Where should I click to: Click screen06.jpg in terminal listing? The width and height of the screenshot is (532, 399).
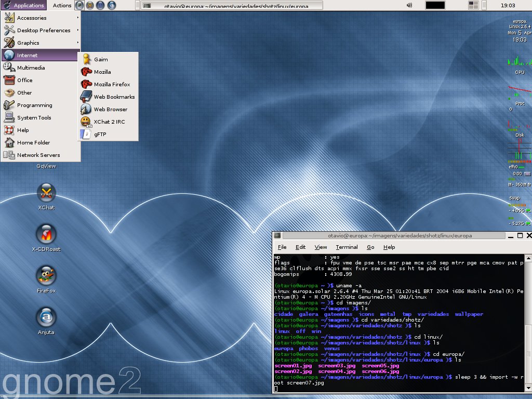click(x=380, y=371)
